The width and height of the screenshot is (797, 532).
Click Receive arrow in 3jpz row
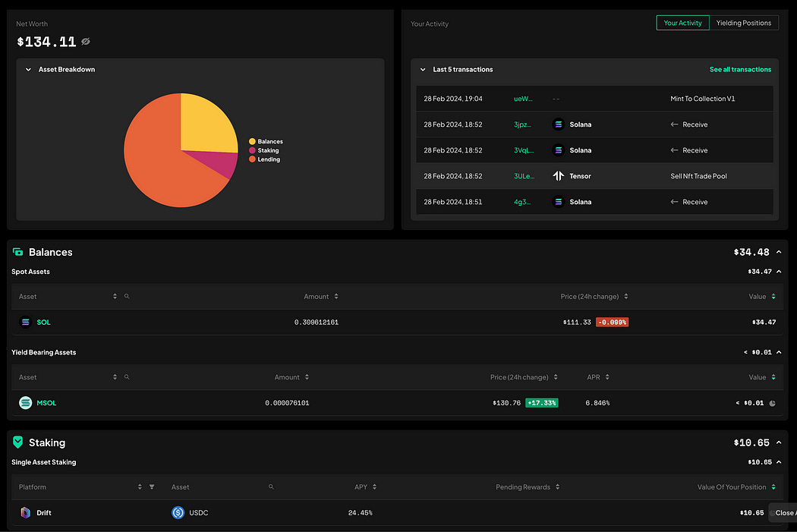(675, 124)
